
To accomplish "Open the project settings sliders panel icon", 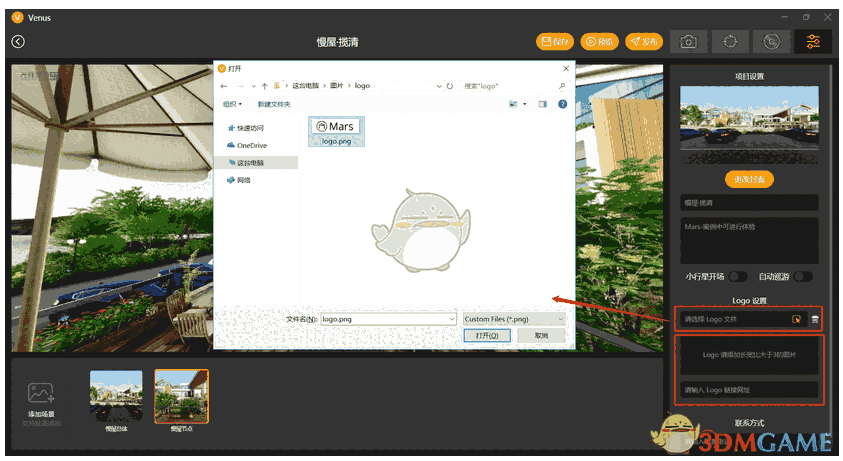I will tap(813, 41).
